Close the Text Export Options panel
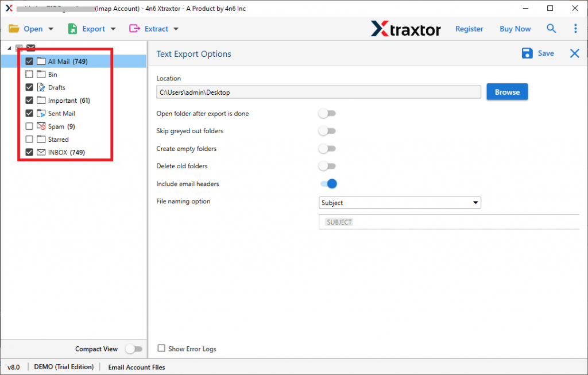 tap(574, 53)
